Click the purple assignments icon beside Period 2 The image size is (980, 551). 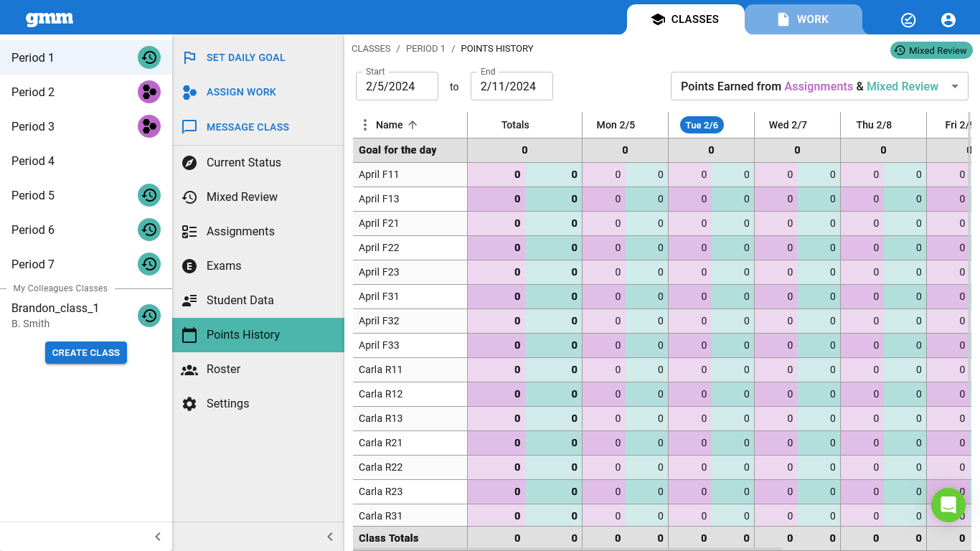(x=149, y=92)
